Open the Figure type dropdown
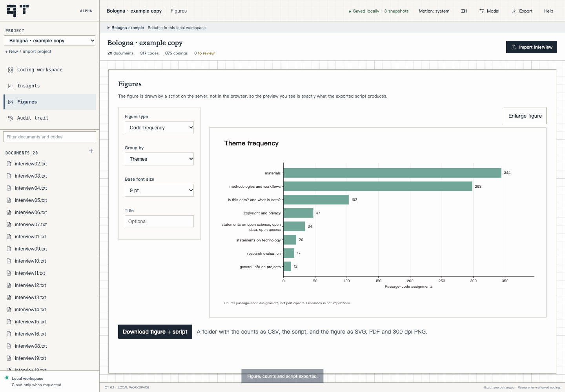 click(x=159, y=127)
